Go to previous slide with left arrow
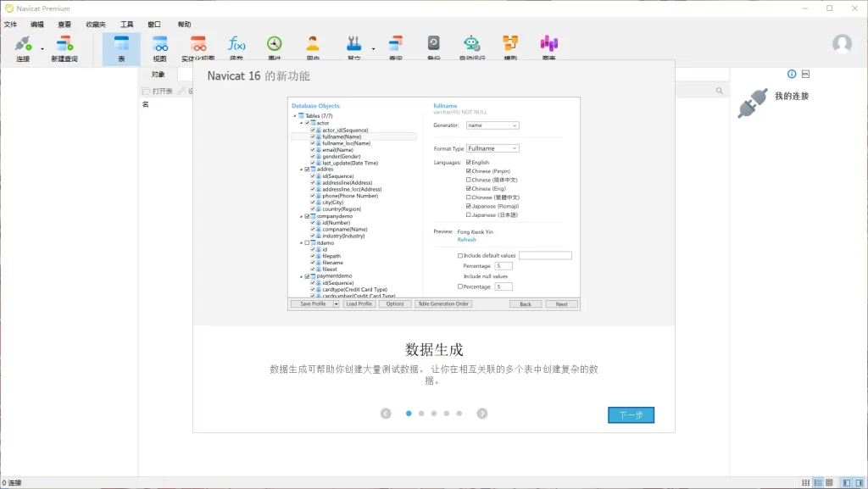Viewport: 868px width, 489px height. (386, 414)
